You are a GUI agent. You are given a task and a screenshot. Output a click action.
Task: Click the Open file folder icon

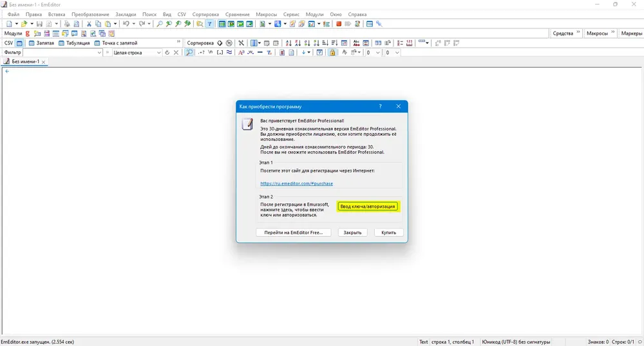tap(24, 24)
